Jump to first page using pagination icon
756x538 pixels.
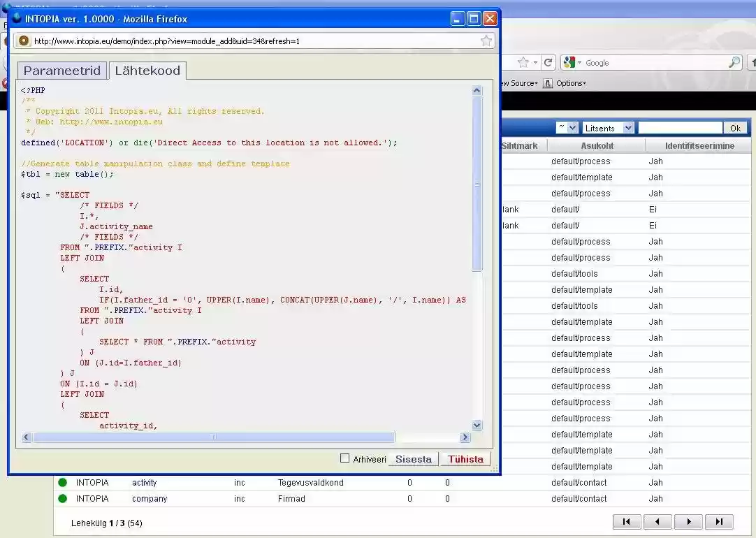(627, 521)
